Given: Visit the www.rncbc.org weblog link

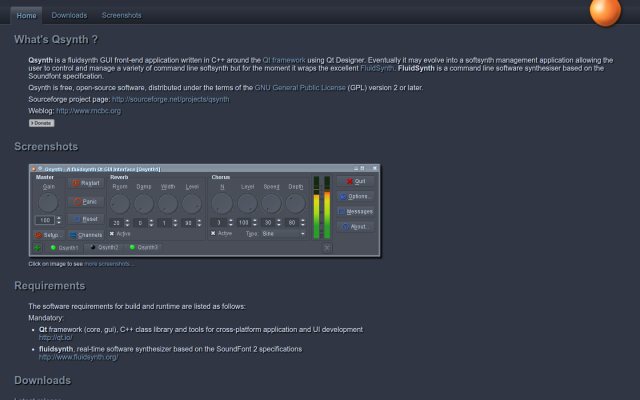Looking at the screenshot, I should 89,111.
